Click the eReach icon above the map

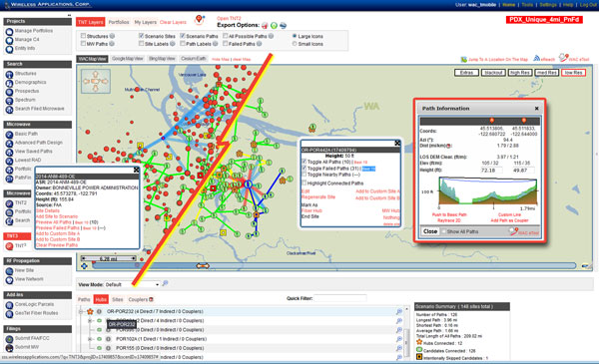tap(537, 59)
